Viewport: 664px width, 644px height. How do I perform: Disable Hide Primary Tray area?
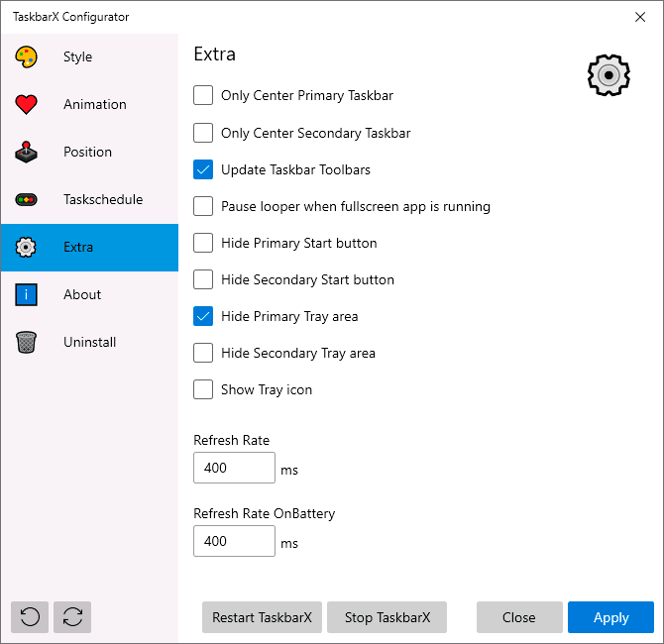point(203,316)
